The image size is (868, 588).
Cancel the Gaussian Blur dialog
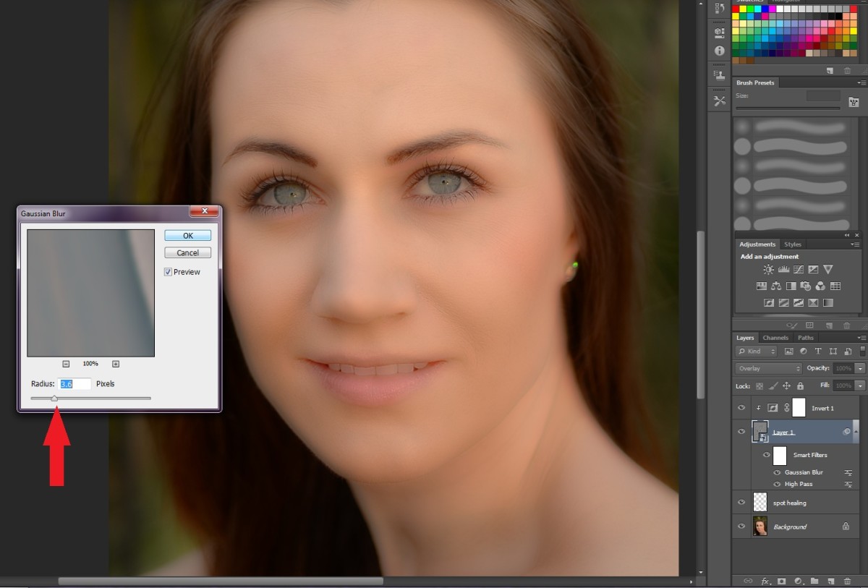pos(187,252)
